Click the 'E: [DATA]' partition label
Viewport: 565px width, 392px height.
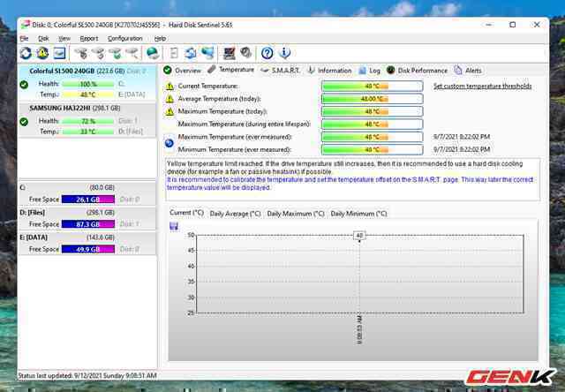34,237
